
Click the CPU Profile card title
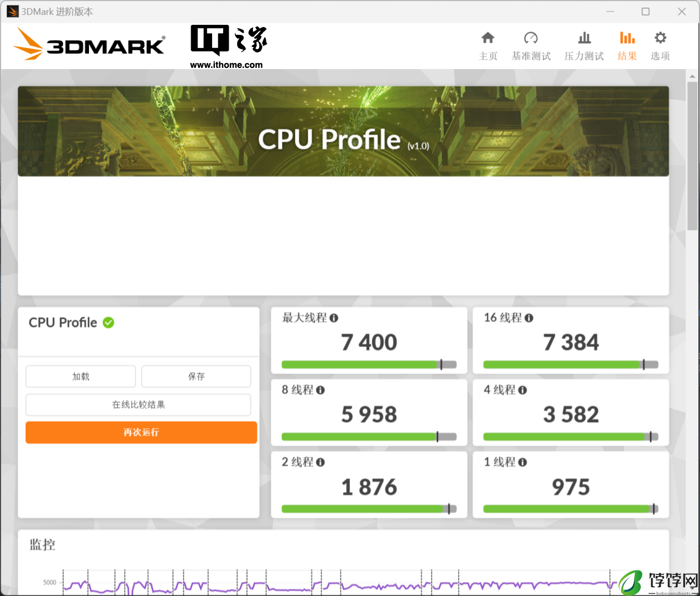(63, 323)
